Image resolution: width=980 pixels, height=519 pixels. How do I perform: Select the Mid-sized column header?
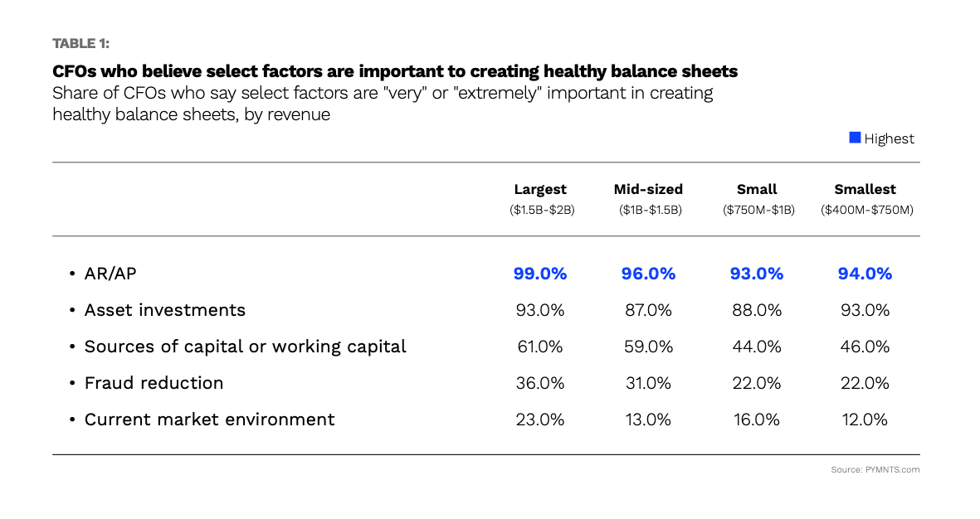[x=648, y=190]
